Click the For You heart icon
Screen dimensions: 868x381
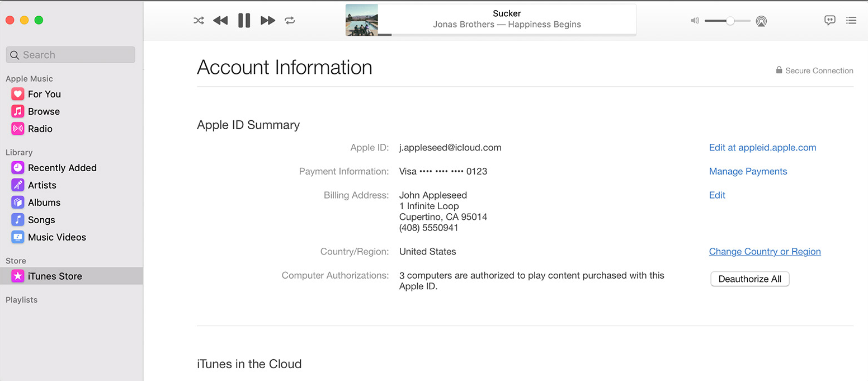[x=18, y=94]
